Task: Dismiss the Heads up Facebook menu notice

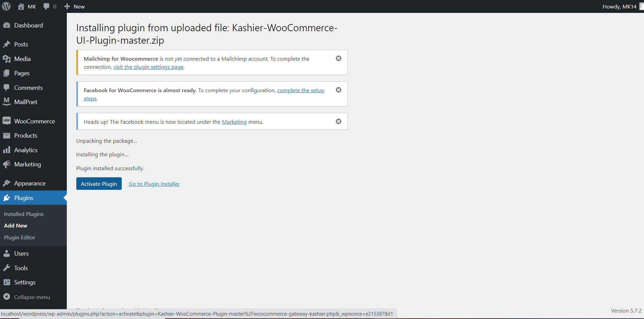Action: 338,121
